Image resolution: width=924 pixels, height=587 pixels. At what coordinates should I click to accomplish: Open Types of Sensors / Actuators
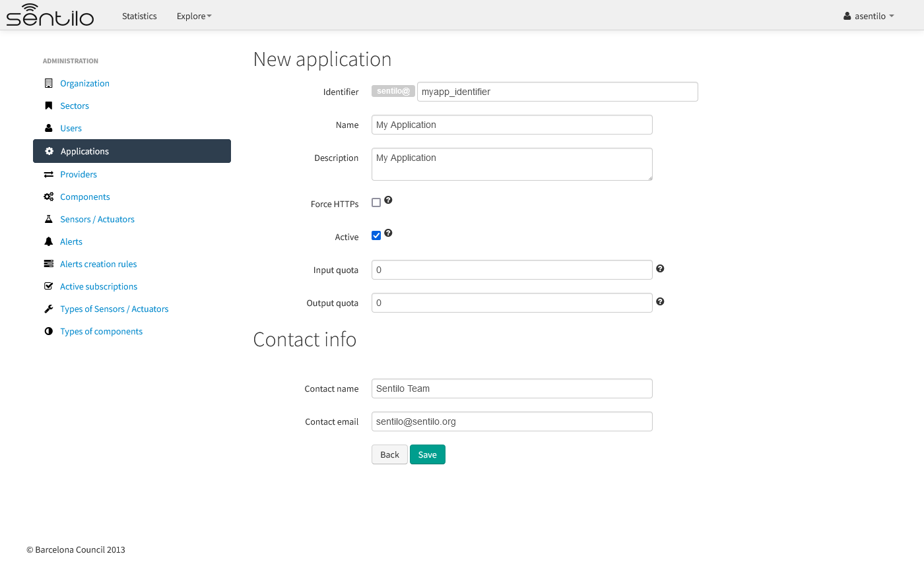[114, 309]
